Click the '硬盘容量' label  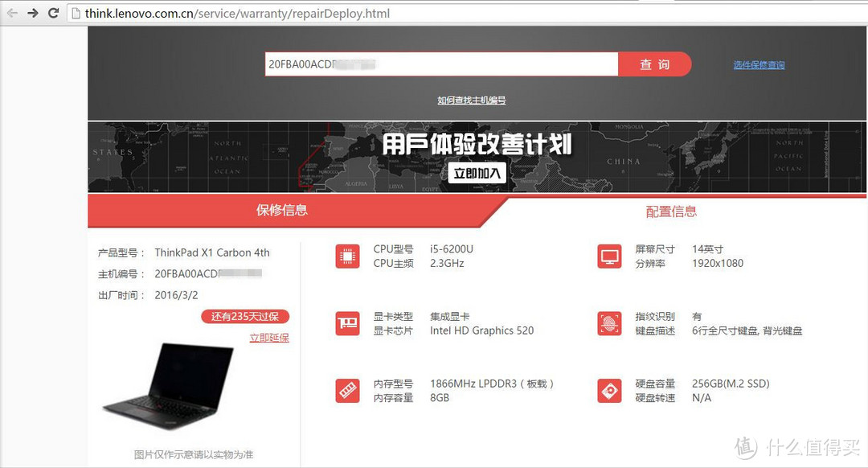[655, 384]
